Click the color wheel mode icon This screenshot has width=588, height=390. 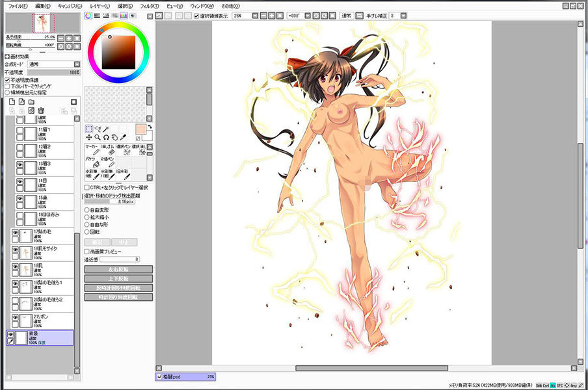tap(89, 15)
